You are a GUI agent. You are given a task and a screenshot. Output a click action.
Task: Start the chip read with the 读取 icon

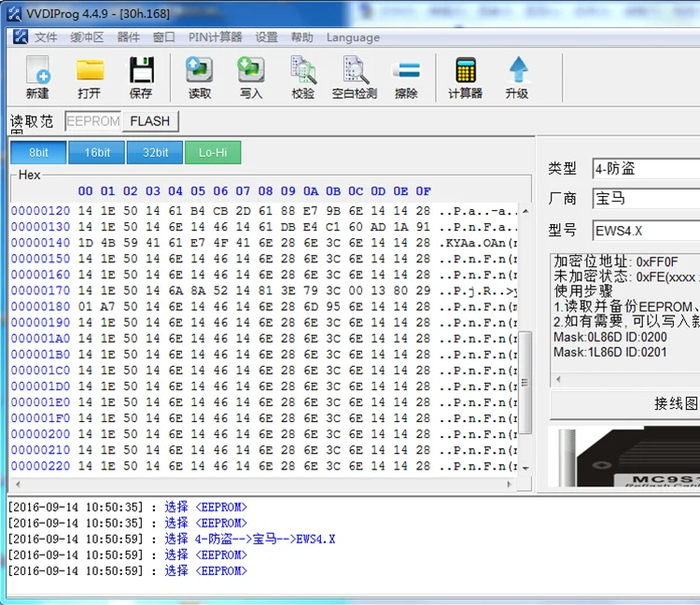tap(200, 77)
